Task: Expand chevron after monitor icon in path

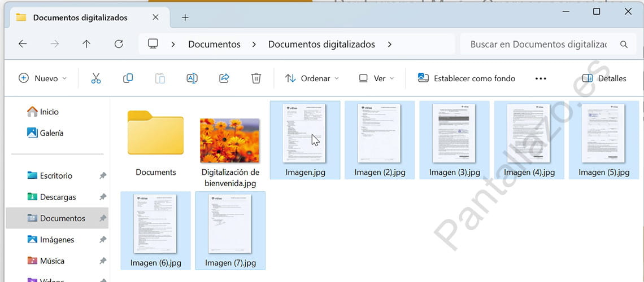Action: pos(173,44)
